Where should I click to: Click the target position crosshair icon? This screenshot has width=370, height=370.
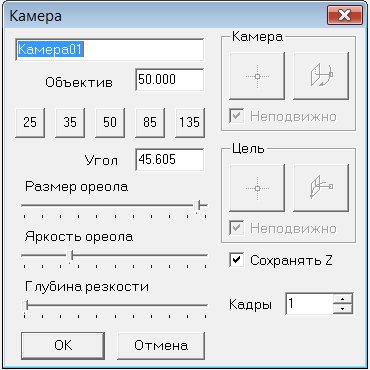click(x=257, y=188)
